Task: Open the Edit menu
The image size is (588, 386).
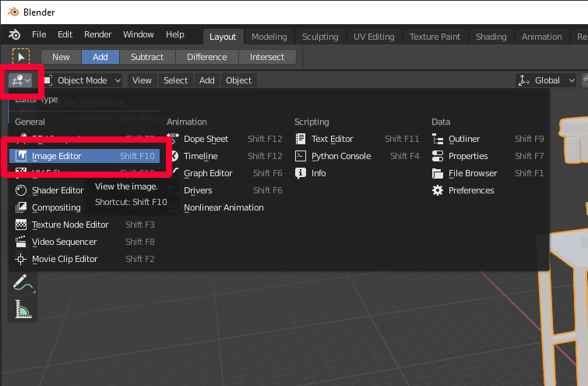Action: click(65, 34)
